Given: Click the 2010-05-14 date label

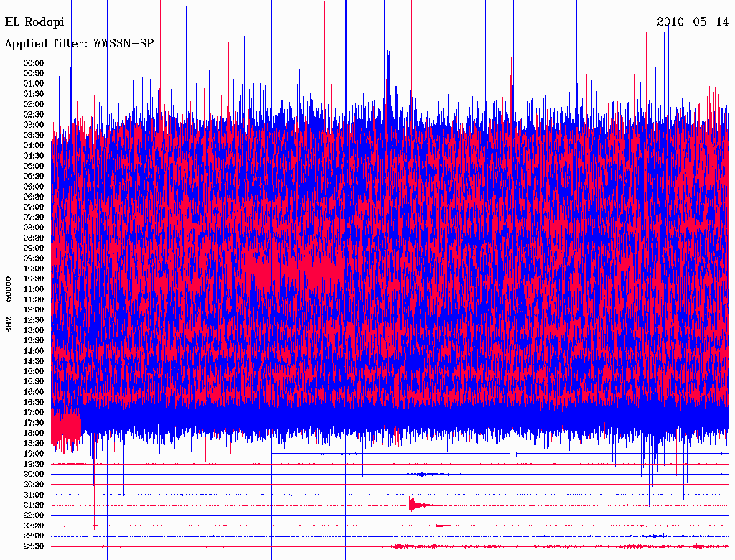Looking at the screenshot, I should pyautogui.click(x=693, y=22).
